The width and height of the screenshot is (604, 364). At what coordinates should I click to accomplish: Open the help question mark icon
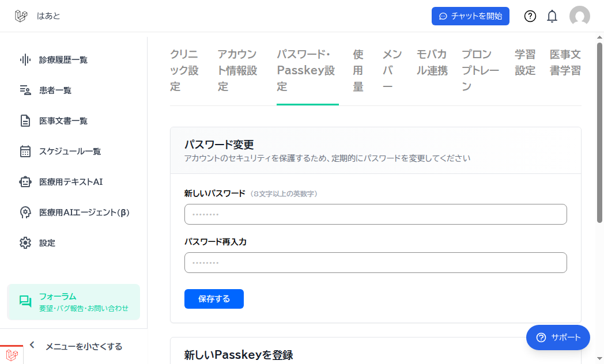pos(530,16)
